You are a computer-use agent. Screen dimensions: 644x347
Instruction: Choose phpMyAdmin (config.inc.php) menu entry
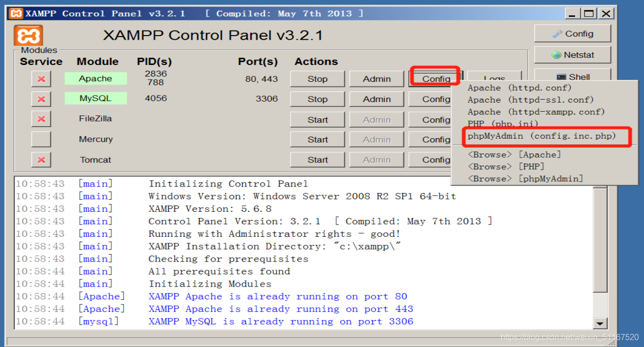541,136
